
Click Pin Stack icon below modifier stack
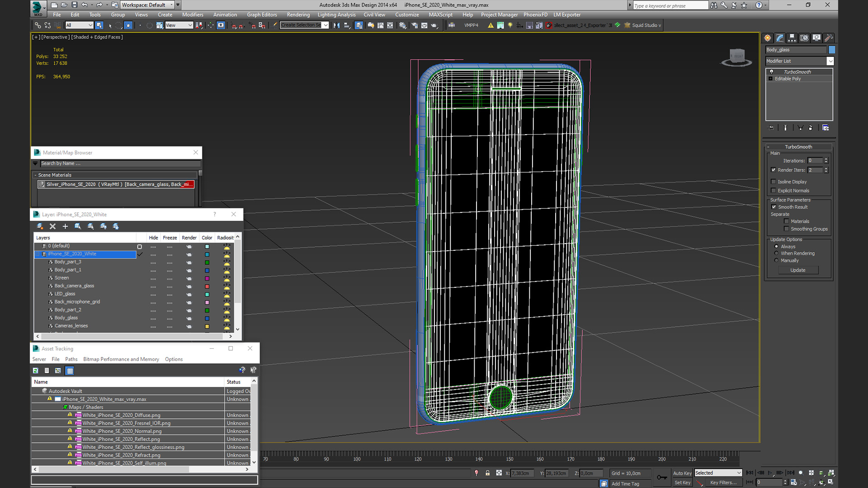[771, 128]
